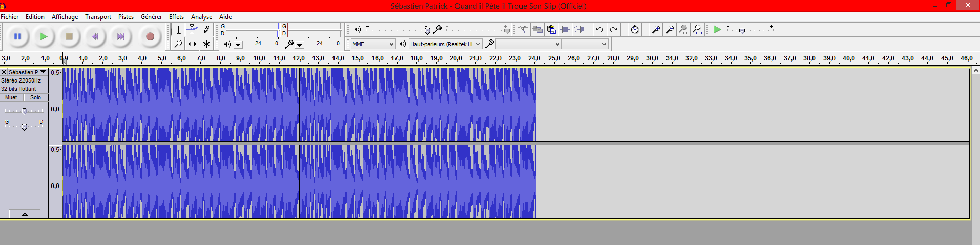Screen dimensions: 980x245
Task: Click the Trim audio icon
Action: (x=565, y=29)
